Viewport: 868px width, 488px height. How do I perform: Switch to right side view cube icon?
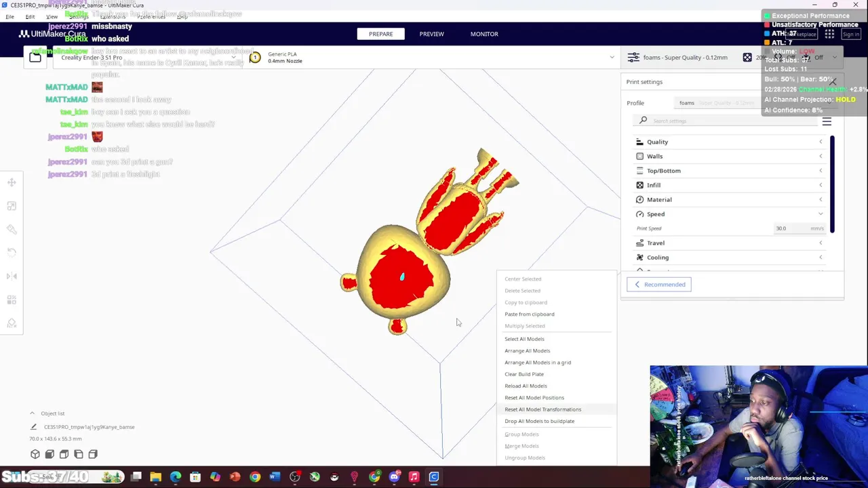click(93, 454)
